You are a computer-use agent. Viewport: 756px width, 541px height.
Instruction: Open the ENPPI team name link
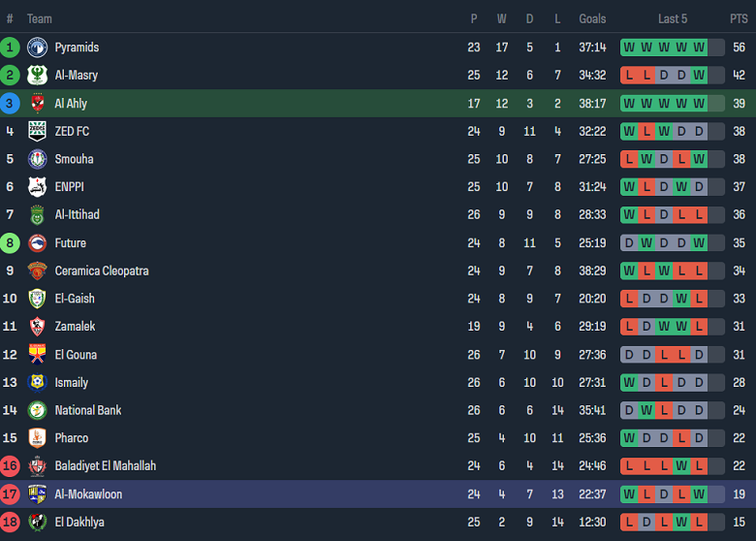point(71,187)
